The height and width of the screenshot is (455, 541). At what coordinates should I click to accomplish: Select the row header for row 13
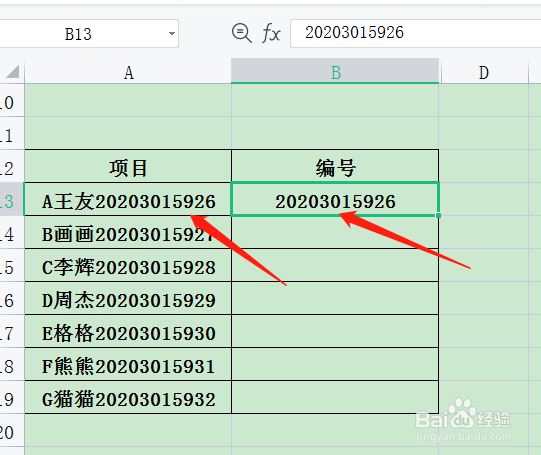tap(12, 200)
